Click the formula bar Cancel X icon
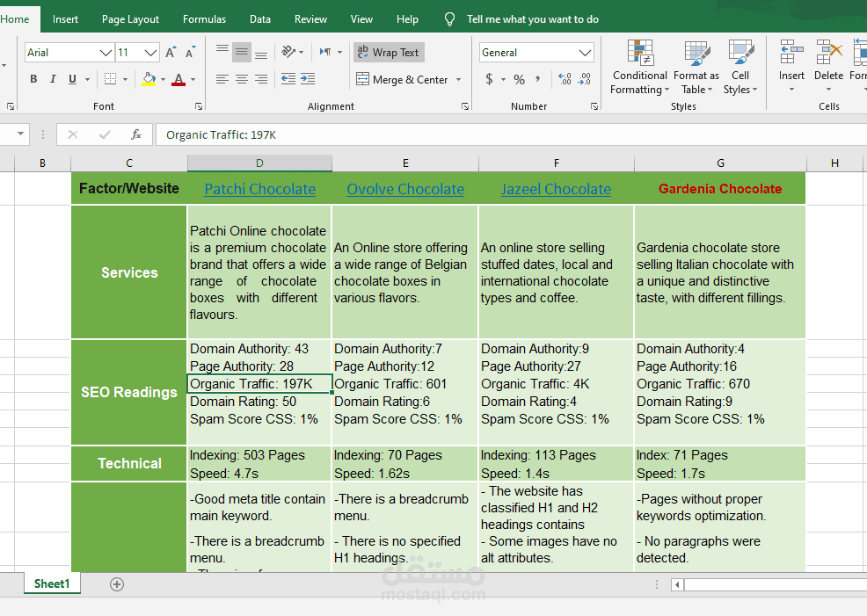The width and height of the screenshot is (867, 616). pos(72,134)
